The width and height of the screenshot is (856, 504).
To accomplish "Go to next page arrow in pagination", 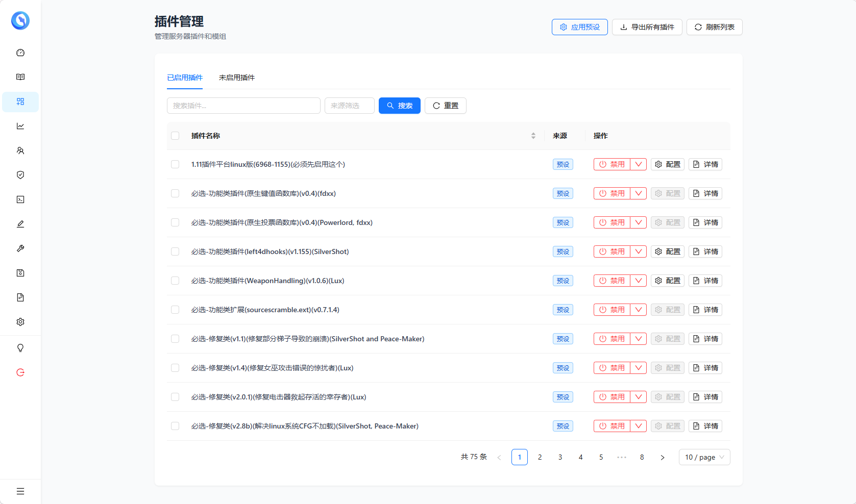I will (663, 457).
